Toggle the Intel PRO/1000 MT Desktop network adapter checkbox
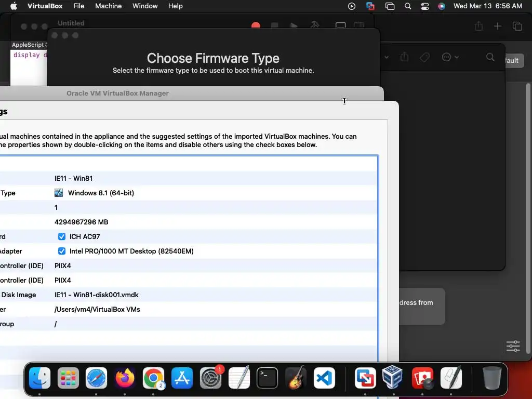 tap(61, 251)
